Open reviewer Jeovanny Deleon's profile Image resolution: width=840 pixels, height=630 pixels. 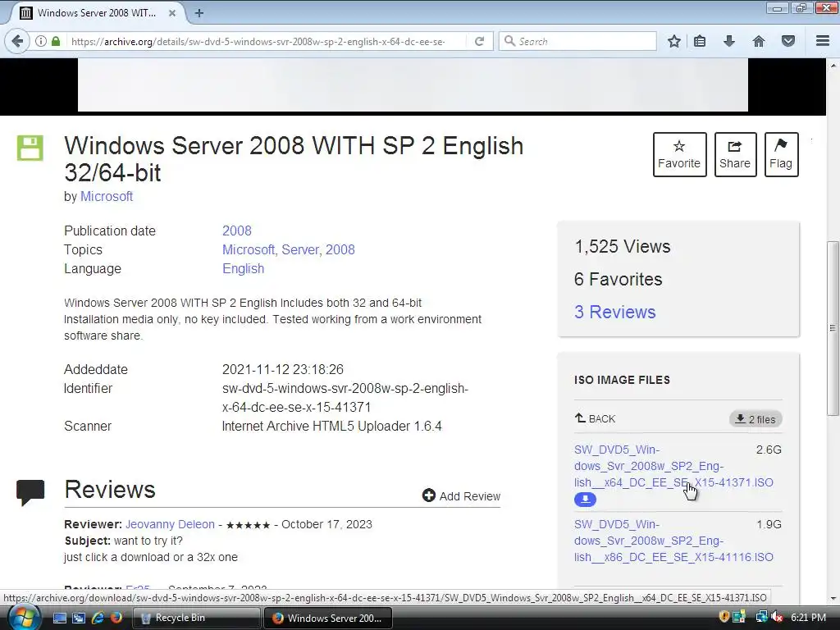(x=170, y=524)
